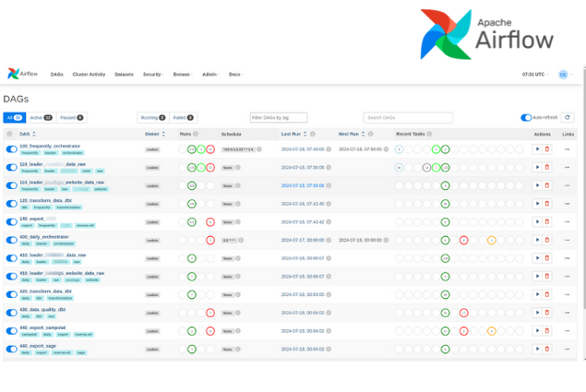Show only Failed DAG runs
Viewport: 586px width, 392px height.
point(181,118)
